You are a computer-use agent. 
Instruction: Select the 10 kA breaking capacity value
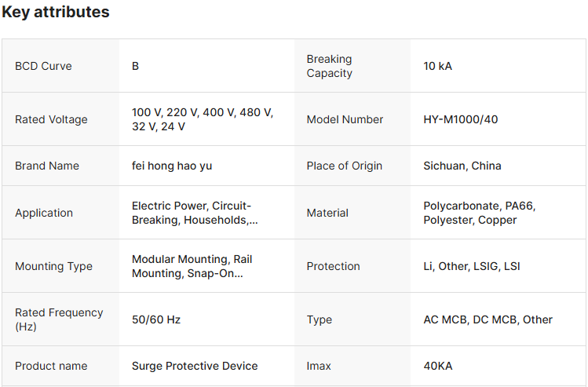[437, 66]
